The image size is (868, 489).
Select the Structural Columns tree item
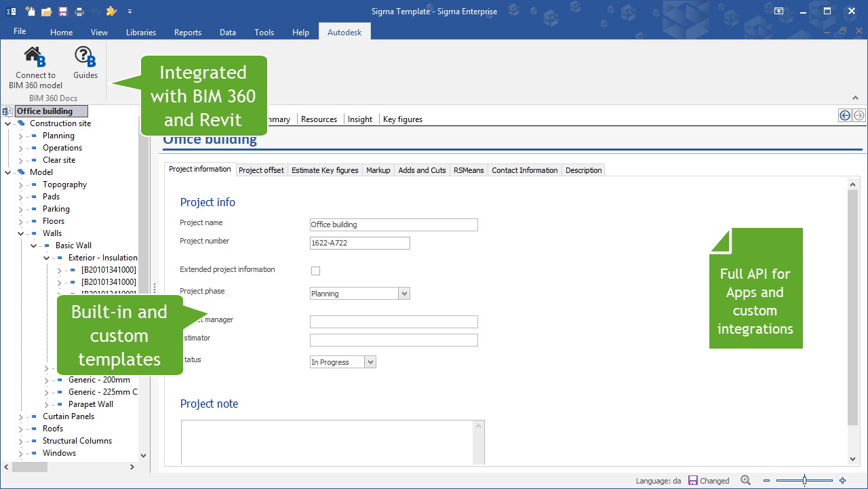[x=77, y=441]
